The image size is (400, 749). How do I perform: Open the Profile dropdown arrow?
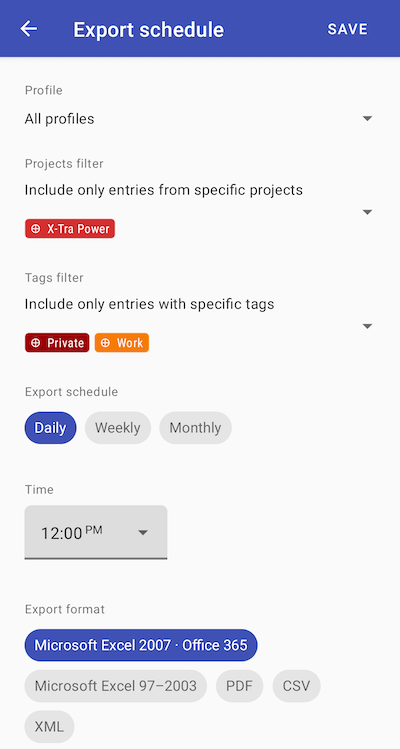(x=367, y=118)
